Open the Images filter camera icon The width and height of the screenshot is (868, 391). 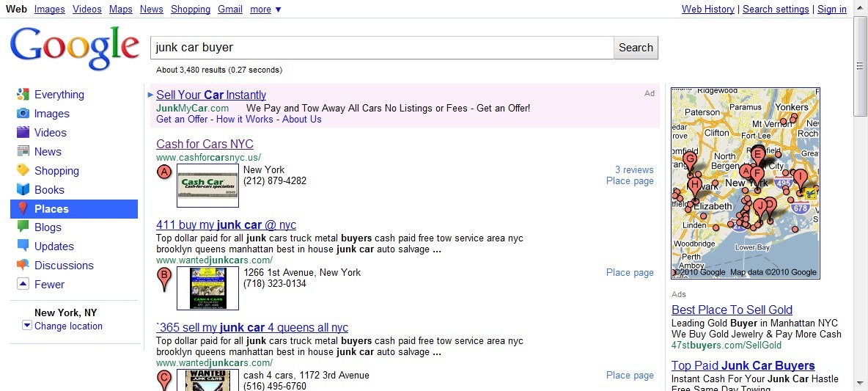[23, 114]
